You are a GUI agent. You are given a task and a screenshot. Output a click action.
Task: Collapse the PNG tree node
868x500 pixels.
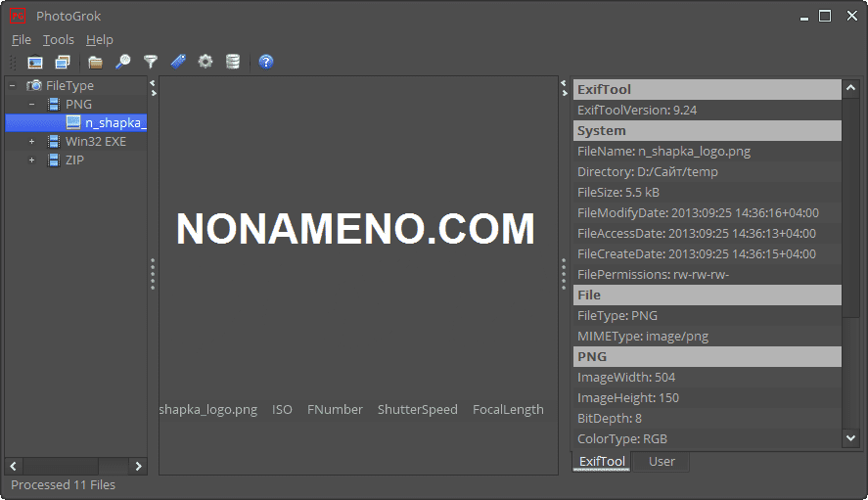pos(31,104)
